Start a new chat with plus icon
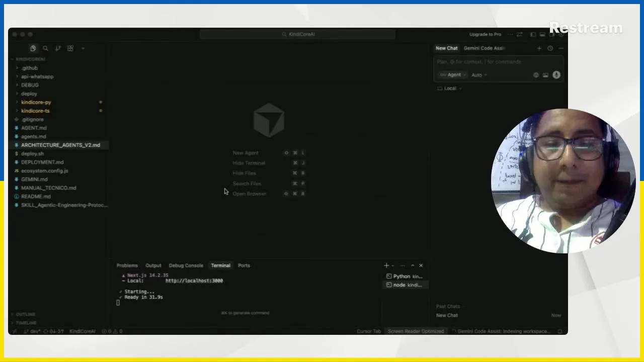The height and width of the screenshot is (362, 644). [539, 48]
